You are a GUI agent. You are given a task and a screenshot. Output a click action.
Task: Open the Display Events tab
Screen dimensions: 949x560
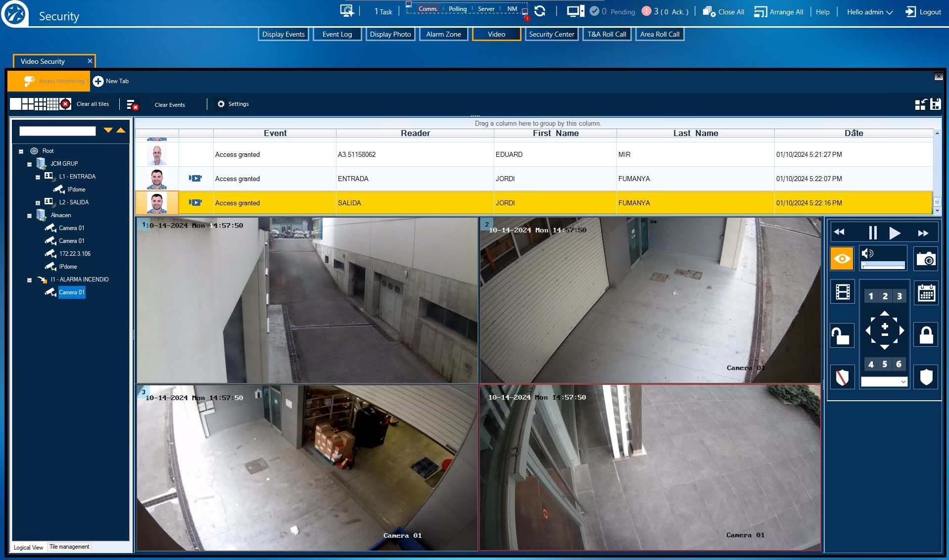tap(284, 34)
